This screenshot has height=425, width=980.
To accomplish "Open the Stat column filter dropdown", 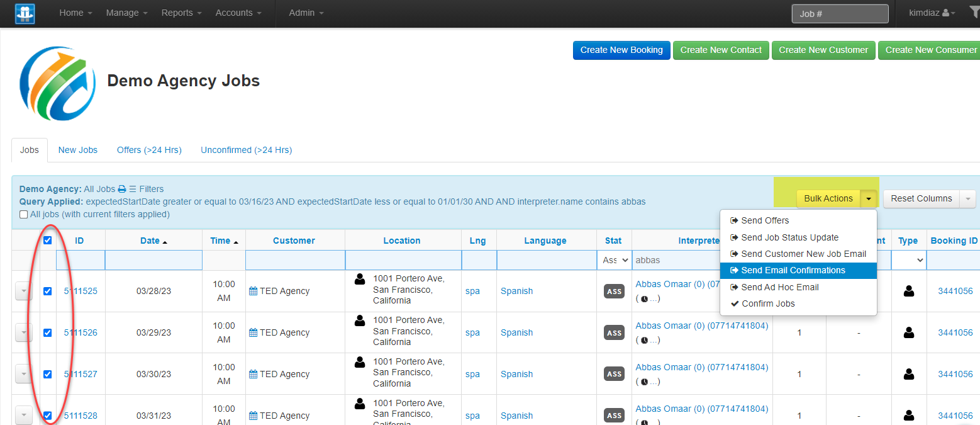I will pyautogui.click(x=615, y=259).
